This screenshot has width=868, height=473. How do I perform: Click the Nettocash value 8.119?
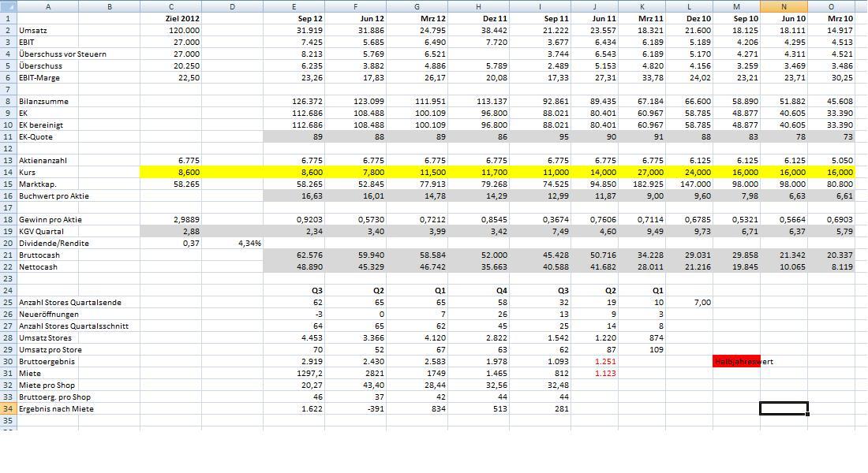pos(831,266)
